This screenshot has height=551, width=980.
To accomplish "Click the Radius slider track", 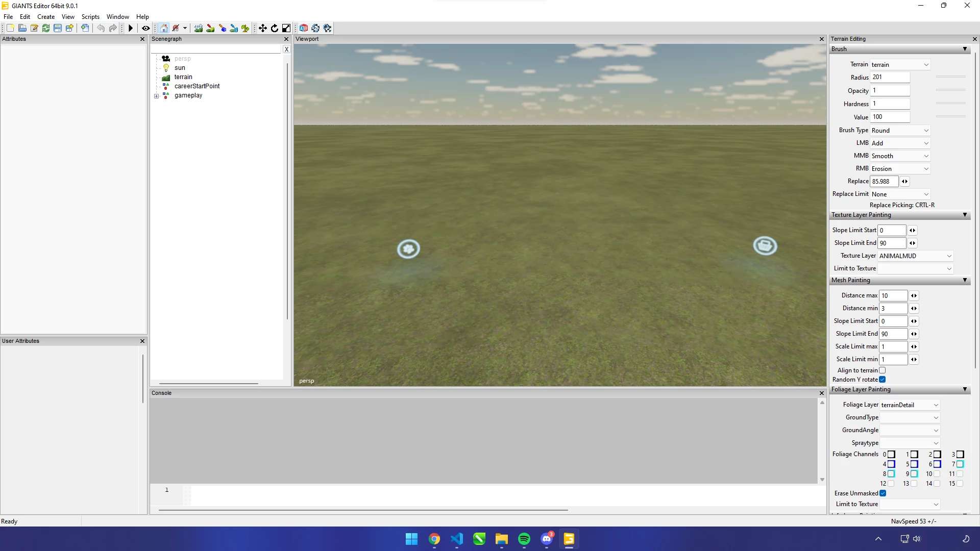I will pos(950,77).
